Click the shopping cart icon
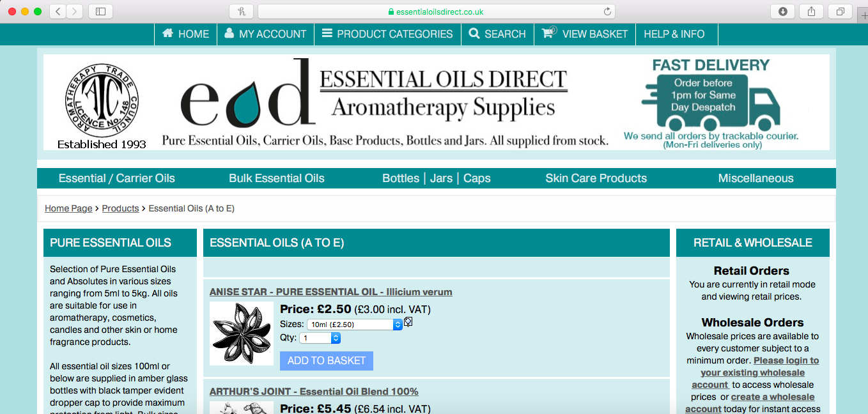This screenshot has height=414, width=868. click(x=548, y=33)
